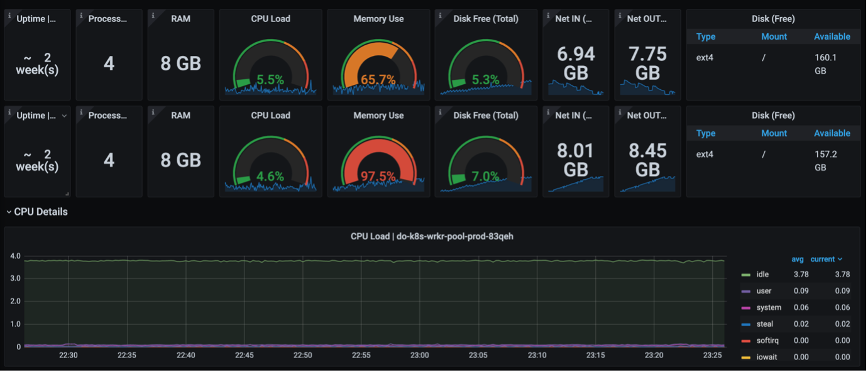
Task: Isolate the user series via its legend label
Action: click(764, 291)
